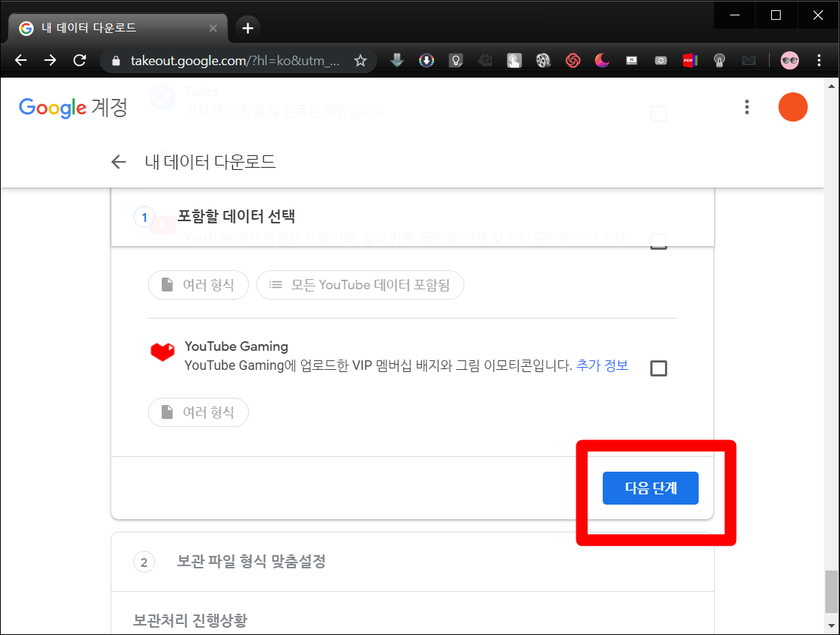Image resolution: width=840 pixels, height=635 pixels.
Task: Click the Google 계정 logo
Action: [x=73, y=107]
